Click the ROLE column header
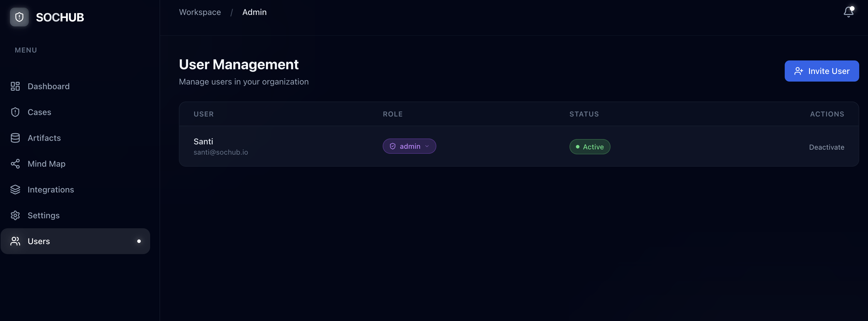 click(393, 114)
